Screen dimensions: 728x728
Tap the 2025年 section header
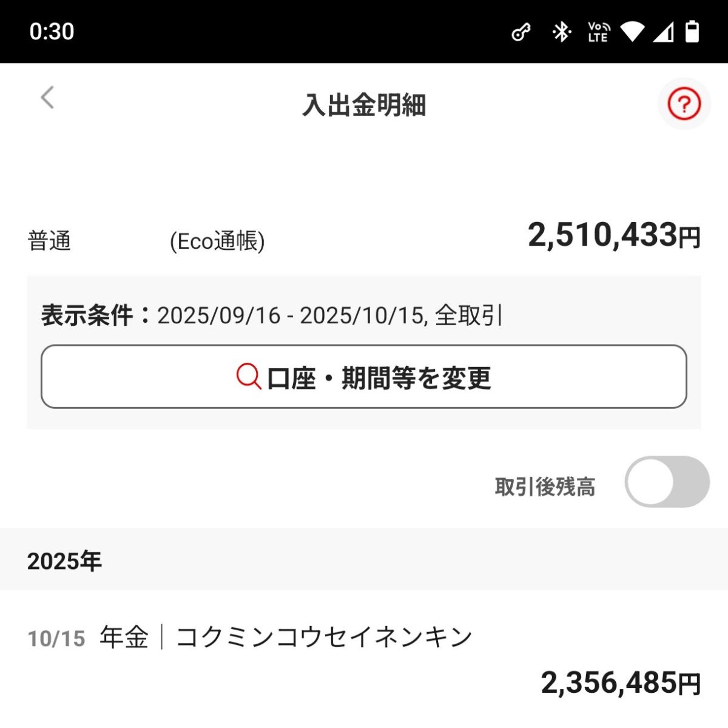pyautogui.click(x=64, y=561)
